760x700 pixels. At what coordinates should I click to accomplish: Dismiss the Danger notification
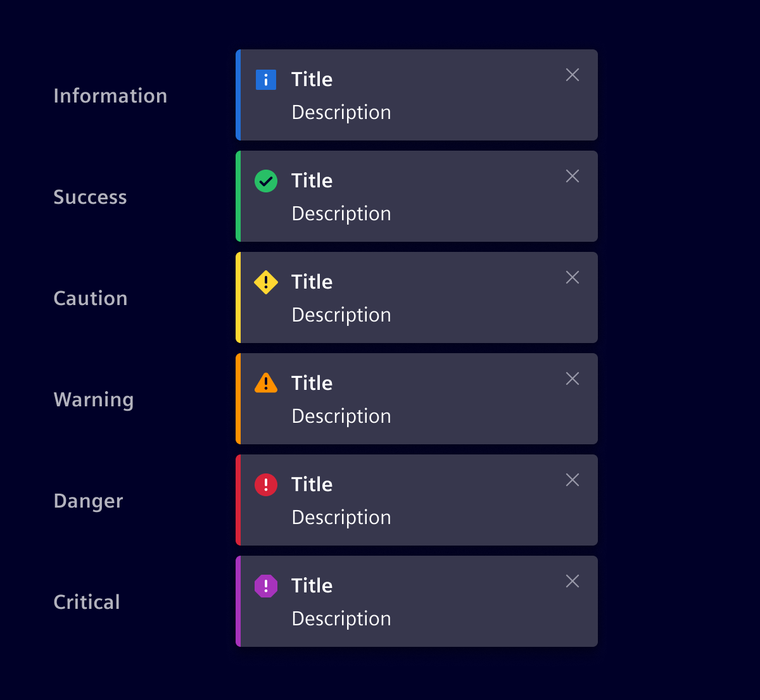pyautogui.click(x=573, y=480)
